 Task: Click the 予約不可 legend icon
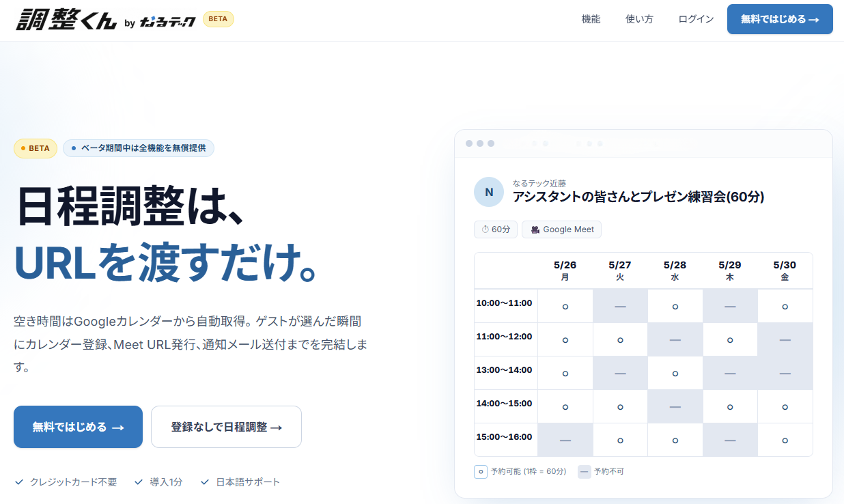pyautogui.click(x=585, y=471)
